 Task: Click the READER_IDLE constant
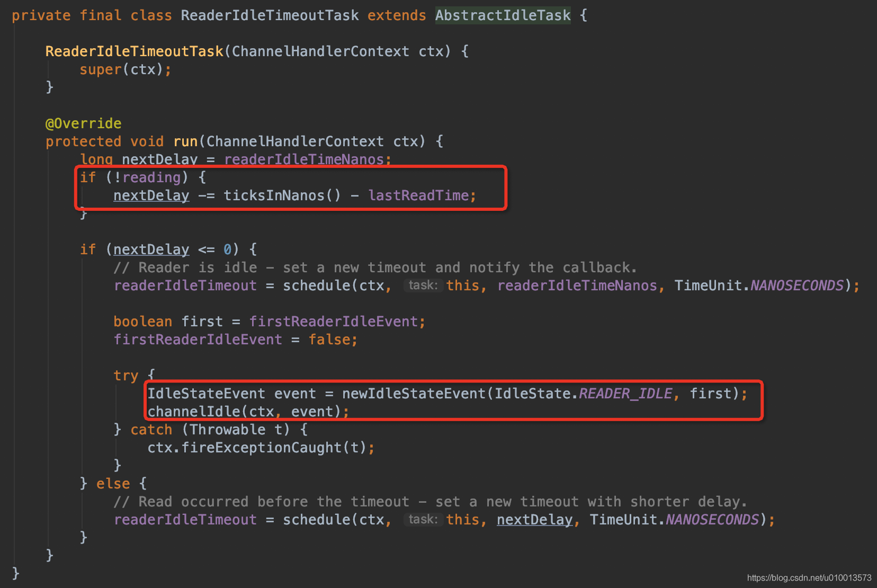tap(625, 394)
